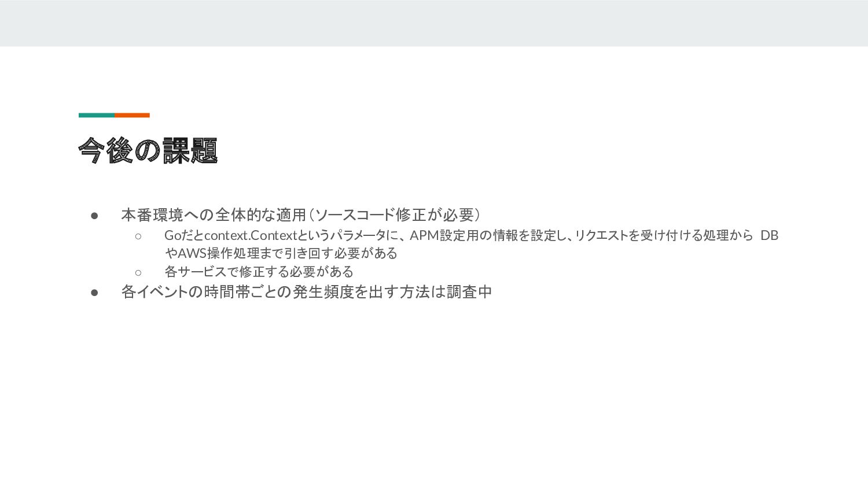Viewport: 868px width, 488px height.
Task: Click the slide title 今後の課題
Action: pos(148,151)
